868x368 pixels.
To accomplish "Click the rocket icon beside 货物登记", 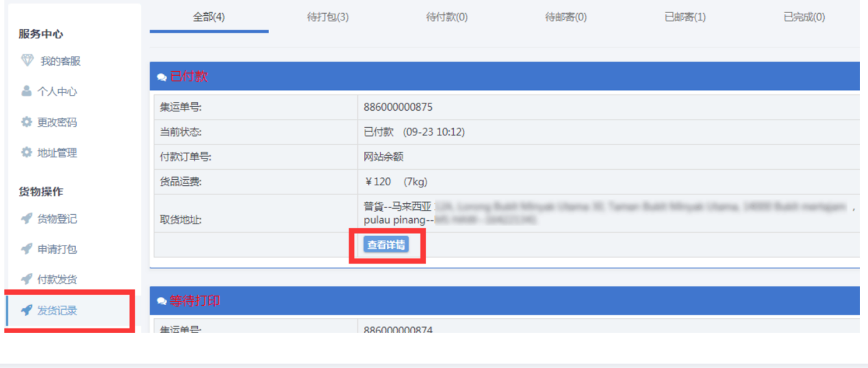I will [x=27, y=218].
